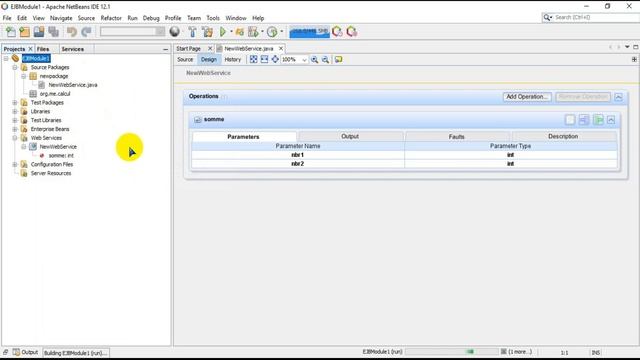Open the Profile Project dropdown arrow
This screenshot has width=640, height=360.
[282, 31]
